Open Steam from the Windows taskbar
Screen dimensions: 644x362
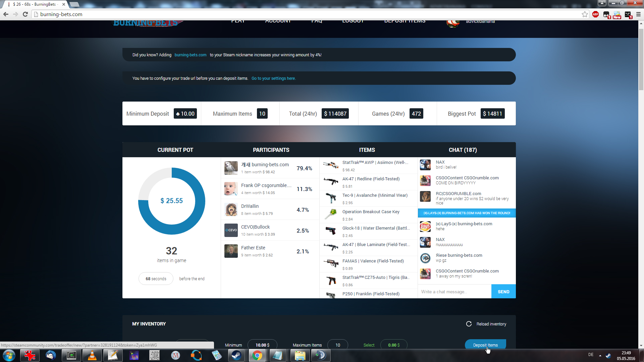[236, 355]
